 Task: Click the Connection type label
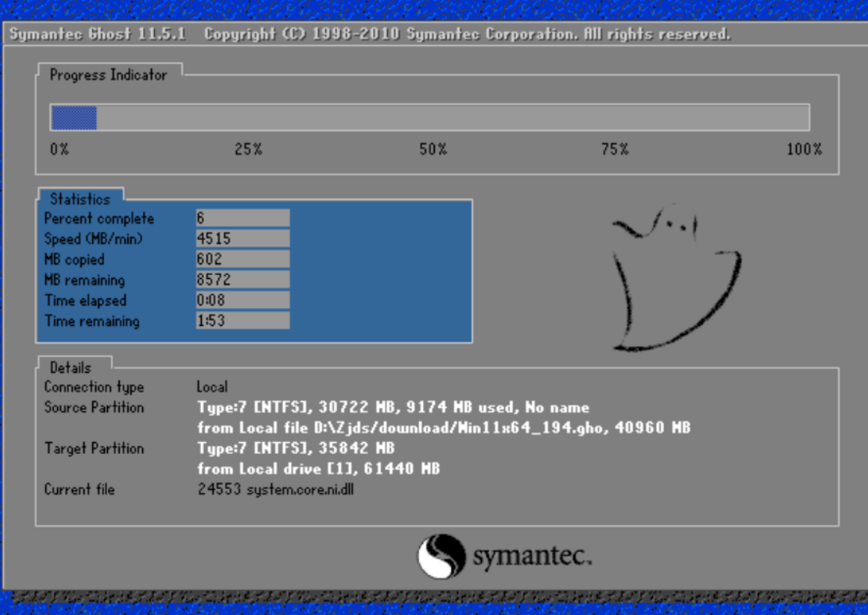pos(94,387)
